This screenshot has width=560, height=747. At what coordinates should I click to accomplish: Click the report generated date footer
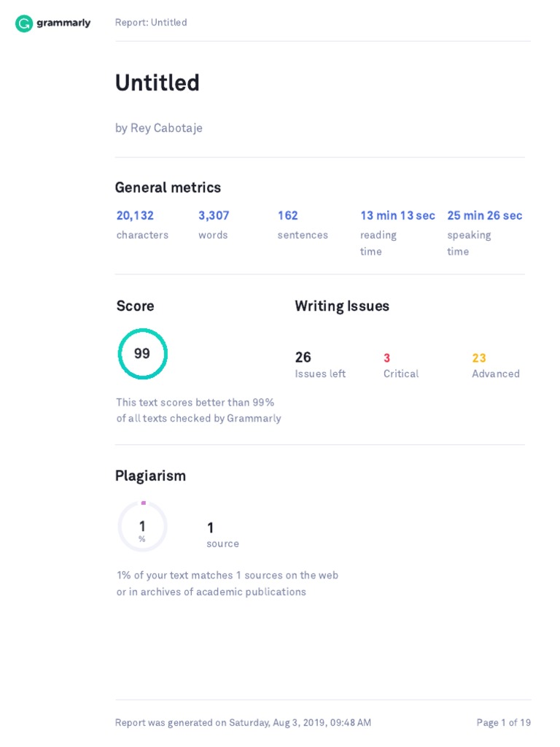click(243, 723)
